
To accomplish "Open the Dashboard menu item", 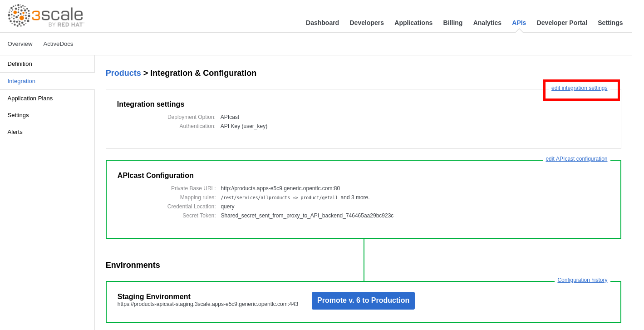I will tap(322, 23).
